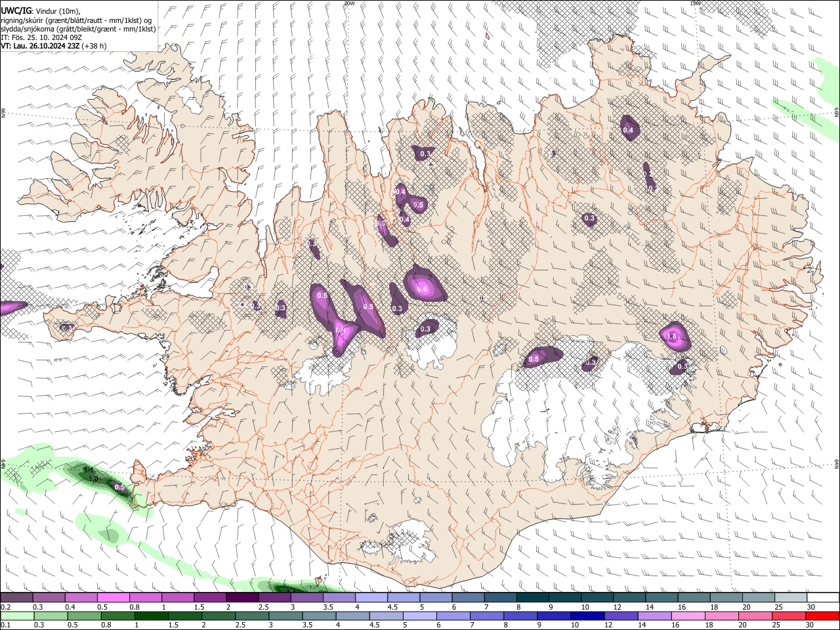Click the bright red final swatch in lower legend
The width and height of the screenshot is (840, 630).
(823, 616)
